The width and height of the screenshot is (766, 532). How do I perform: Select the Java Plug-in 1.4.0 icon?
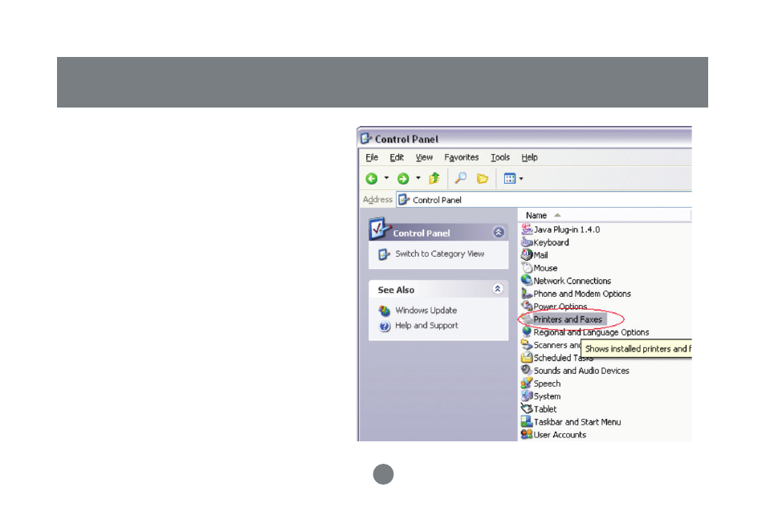click(527, 229)
